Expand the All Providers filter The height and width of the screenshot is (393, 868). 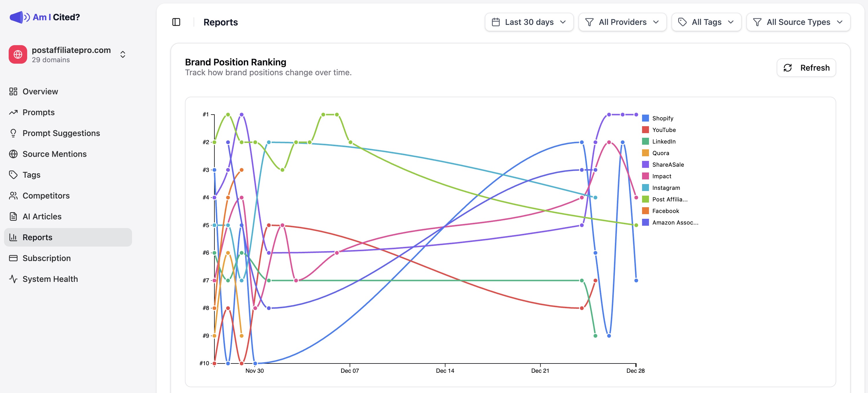(x=622, y=22)
